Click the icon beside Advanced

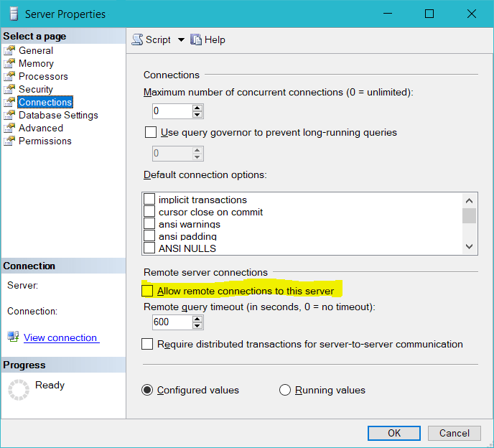tap(9, 128)
